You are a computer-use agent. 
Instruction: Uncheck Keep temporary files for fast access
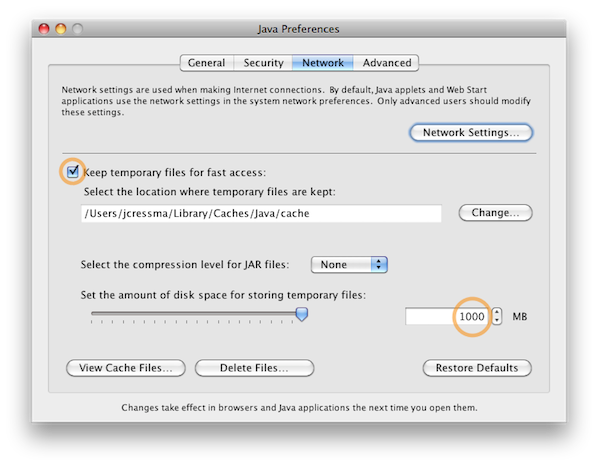coord(72,172)
